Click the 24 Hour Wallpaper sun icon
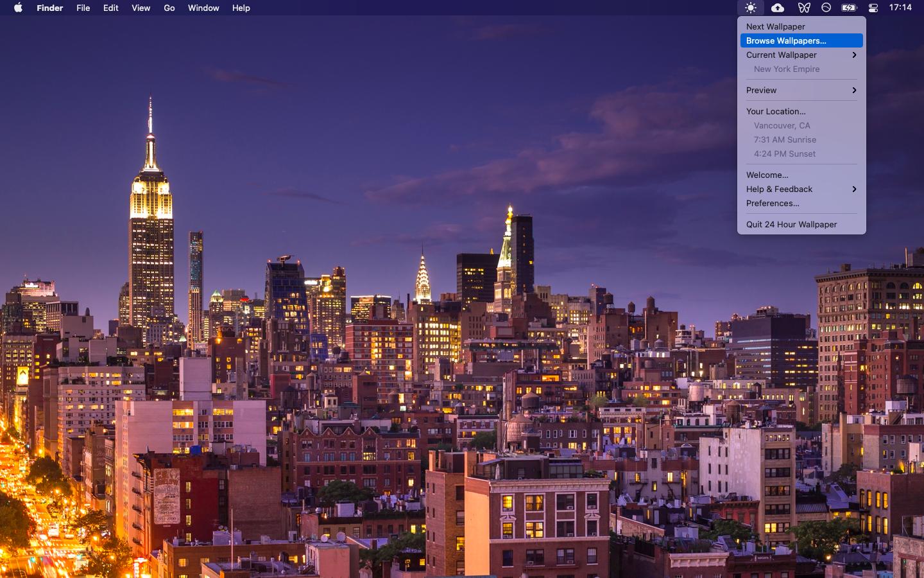Viewport: 924px width, 578px height. [750, 8]
